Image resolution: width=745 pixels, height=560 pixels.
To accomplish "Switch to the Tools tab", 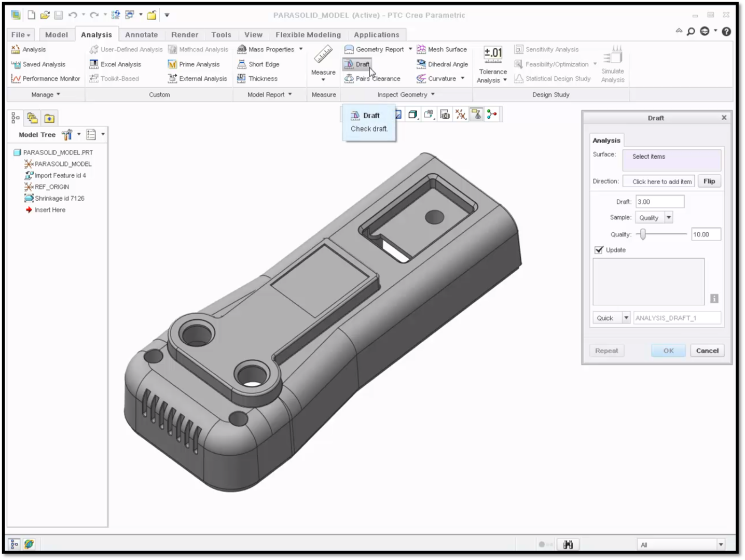I will point(222,35).
